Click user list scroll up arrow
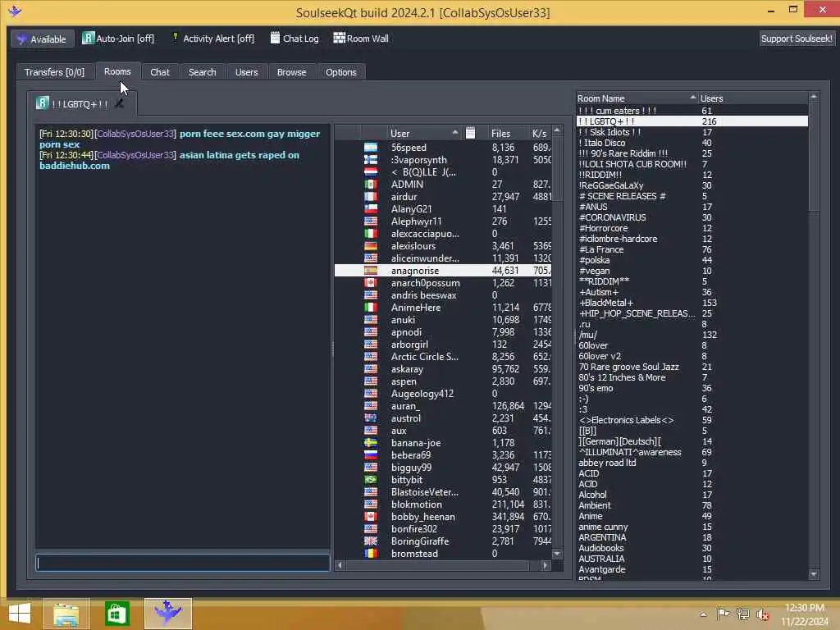The height and width of the screenshot is (630, 840). 557,130
